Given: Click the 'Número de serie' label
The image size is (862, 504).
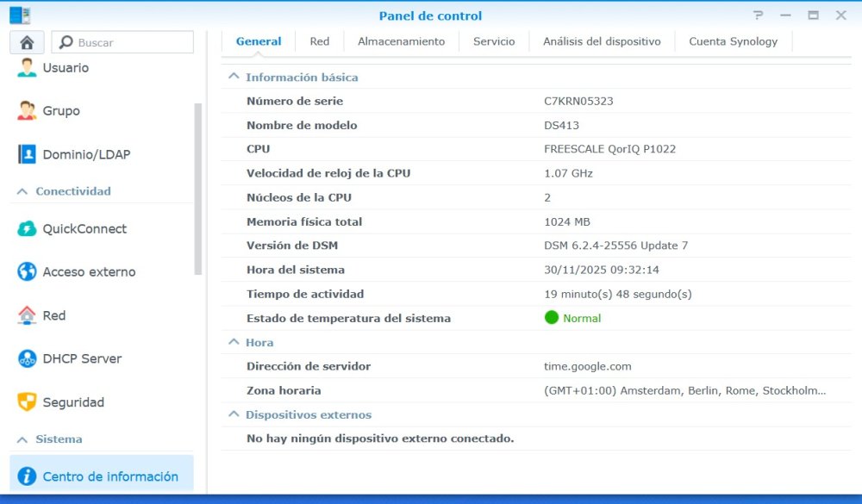Looking at the screenshot, I should (295, 101).
